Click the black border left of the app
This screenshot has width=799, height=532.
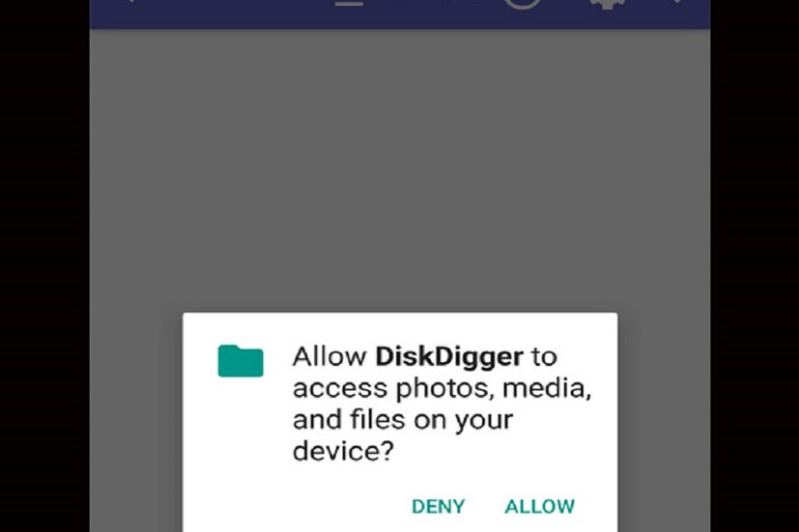tap(44, 266)
